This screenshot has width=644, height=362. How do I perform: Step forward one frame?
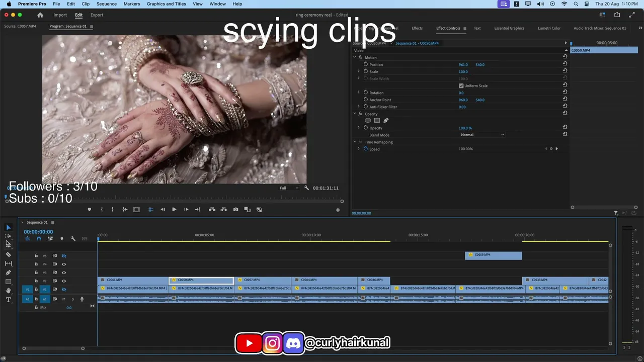(x=186, y=210)
